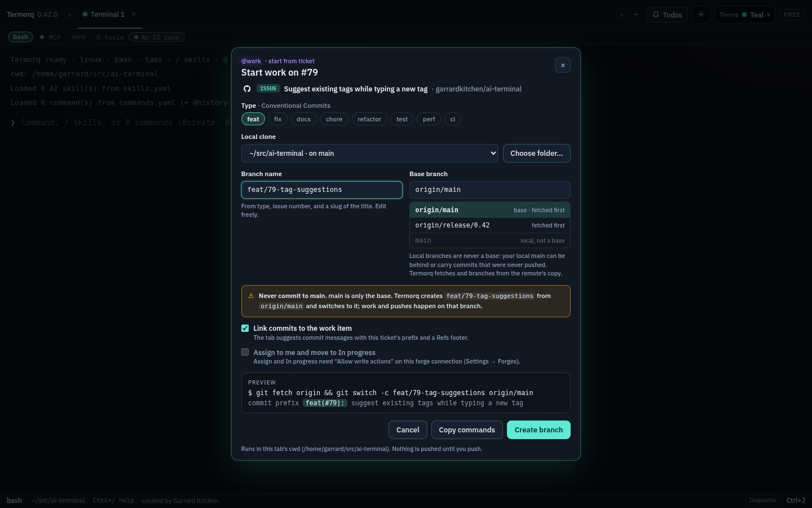Open the Inspector panel
The height and width of the screenshot is (508, 812).
(763, 501)
